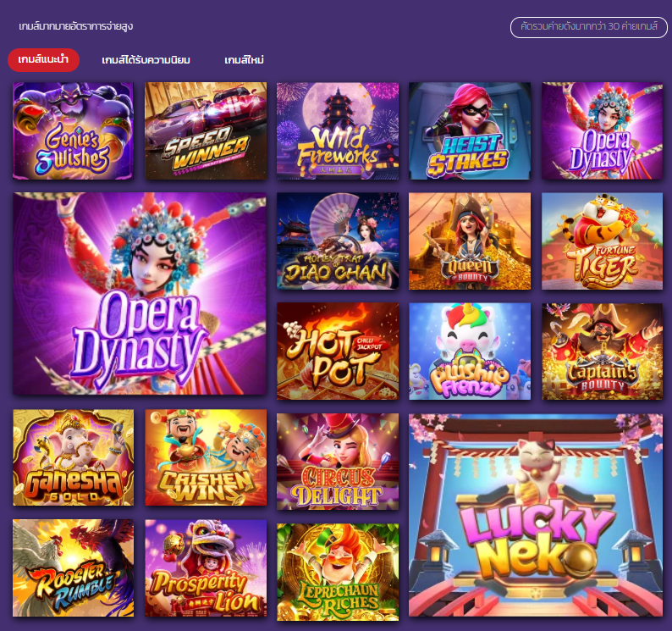The height and width of the screenshot is (631, 672).
Task: Open Honey Trap of Diao Chan game
Action: click(338, 241)
